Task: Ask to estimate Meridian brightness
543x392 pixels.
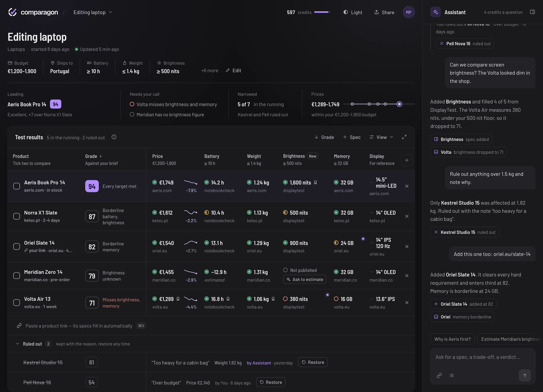Action: (x=304, y=279)
